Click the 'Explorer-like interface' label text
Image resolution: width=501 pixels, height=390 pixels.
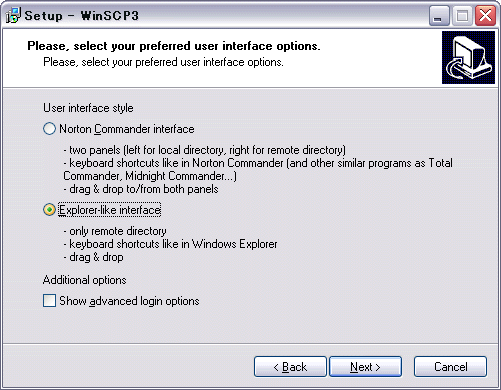110,210
